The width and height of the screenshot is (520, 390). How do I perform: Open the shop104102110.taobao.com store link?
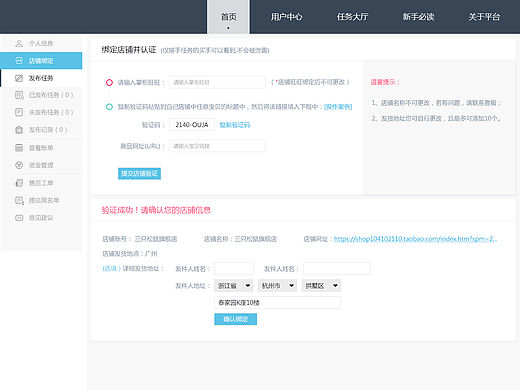tap(415, 239)
